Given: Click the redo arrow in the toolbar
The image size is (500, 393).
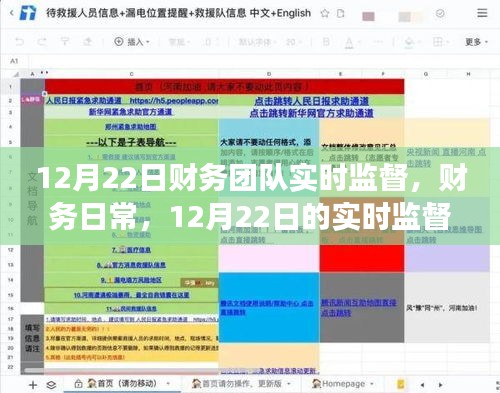Looking at the screenshot, I should click(42, 42).
